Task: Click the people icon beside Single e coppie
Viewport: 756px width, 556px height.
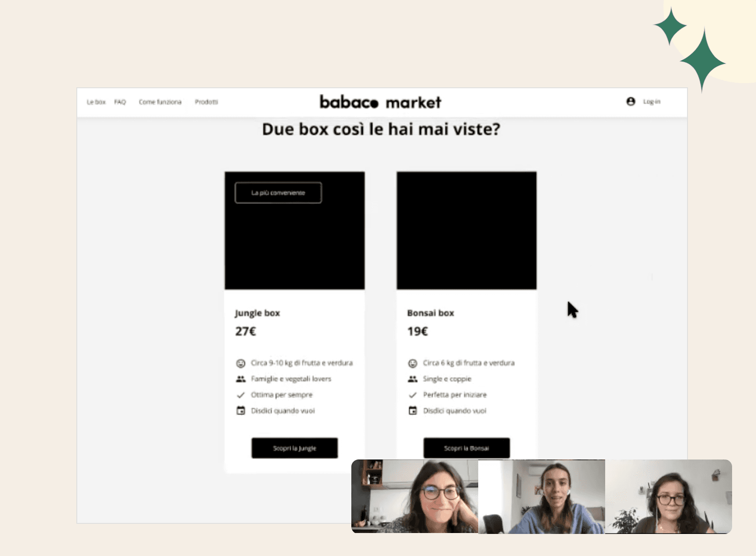Action: [412, 379]
